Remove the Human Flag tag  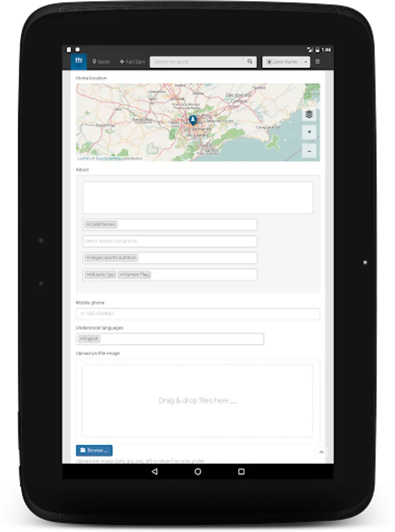[121, 274]
